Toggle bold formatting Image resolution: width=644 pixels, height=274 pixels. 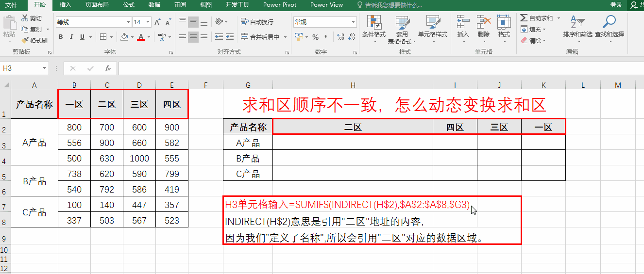pos(61,37)
